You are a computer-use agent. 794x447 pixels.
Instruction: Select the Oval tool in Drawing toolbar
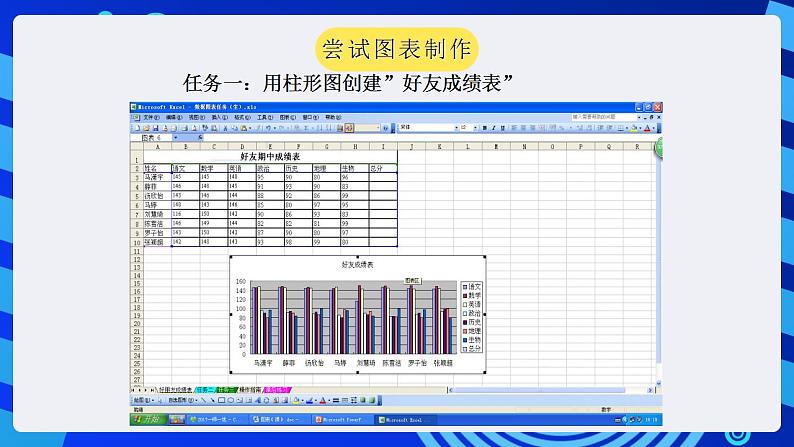(x=230, y=400)
